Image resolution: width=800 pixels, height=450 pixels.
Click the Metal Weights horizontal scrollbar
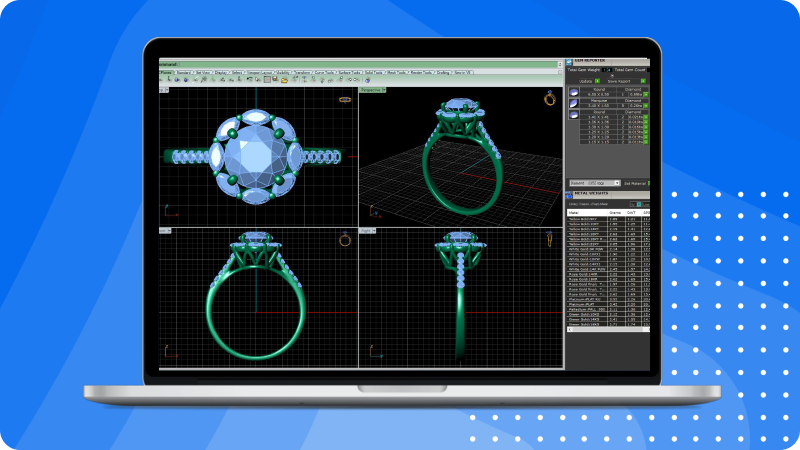608,330
